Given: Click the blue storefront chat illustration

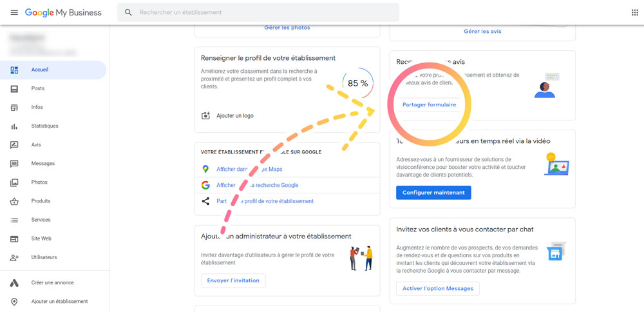Looking at the screenshot, I should [x=556, y=251].
